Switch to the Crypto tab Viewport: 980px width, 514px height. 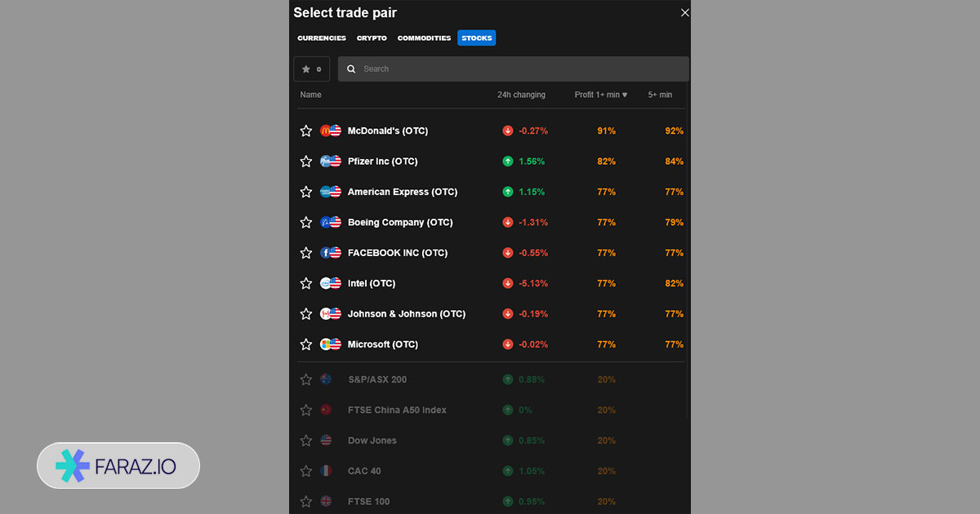click(372, 38)
